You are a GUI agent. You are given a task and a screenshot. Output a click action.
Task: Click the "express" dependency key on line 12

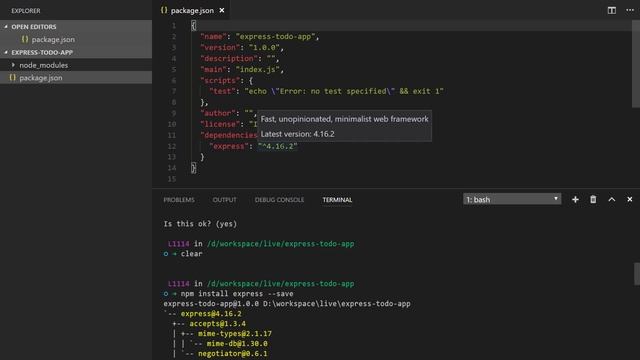click(x=229, y=146)
